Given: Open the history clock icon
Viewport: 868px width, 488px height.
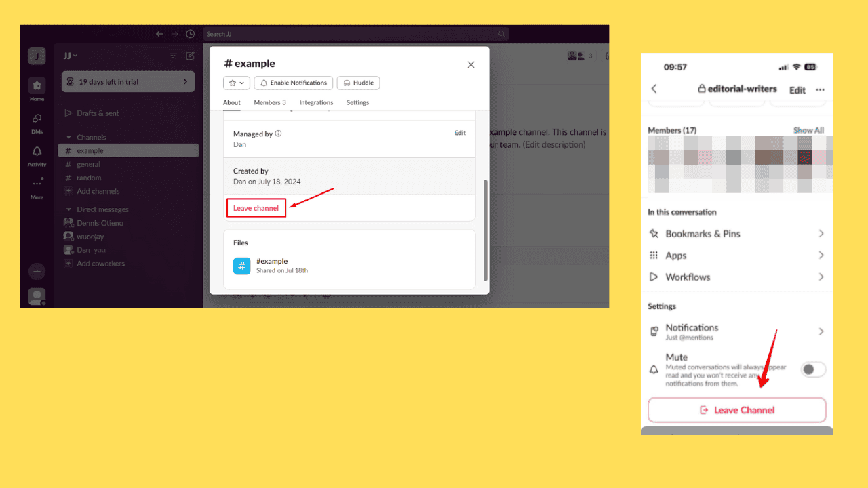Looking at the screenshot, I should pos(191,34).
